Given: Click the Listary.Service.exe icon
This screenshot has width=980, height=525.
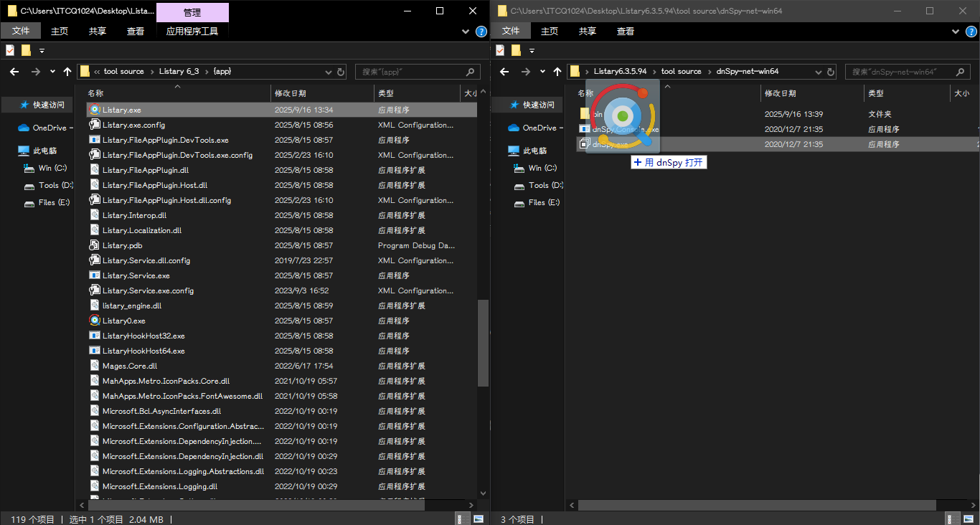Looking at the screenshot, I should point(94,275).
